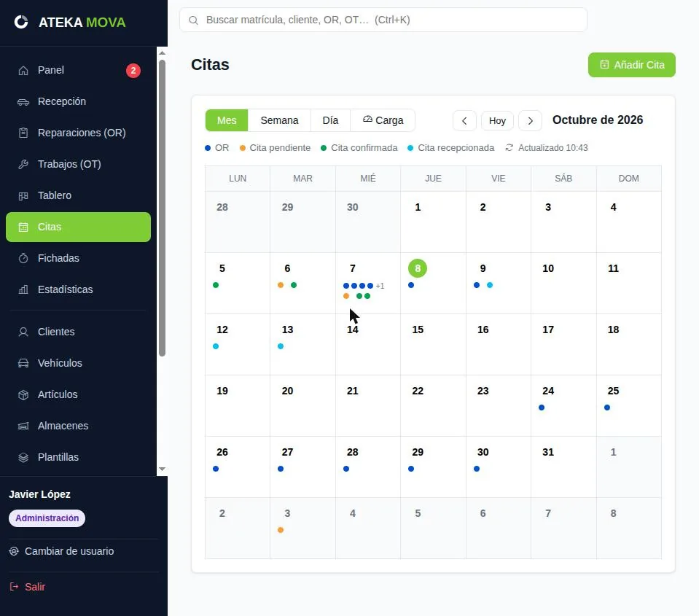Click the Recepción car icon

(x=23, y=102)
